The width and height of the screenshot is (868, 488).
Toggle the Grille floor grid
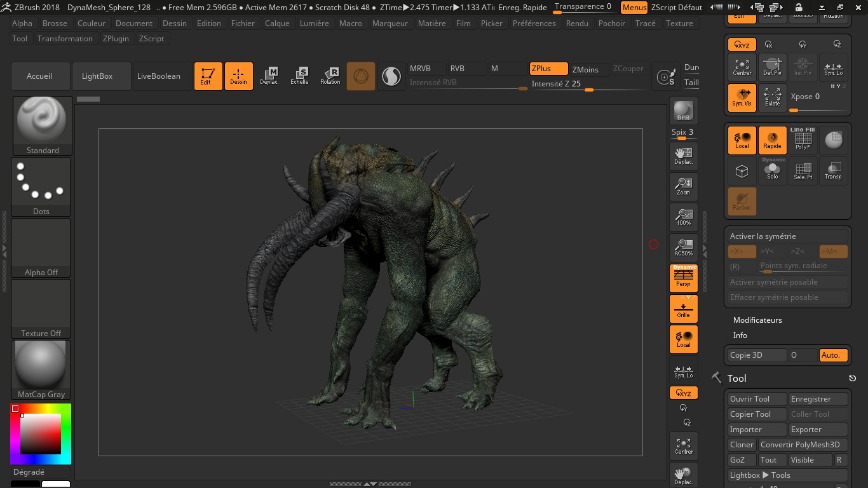point(683,308)
